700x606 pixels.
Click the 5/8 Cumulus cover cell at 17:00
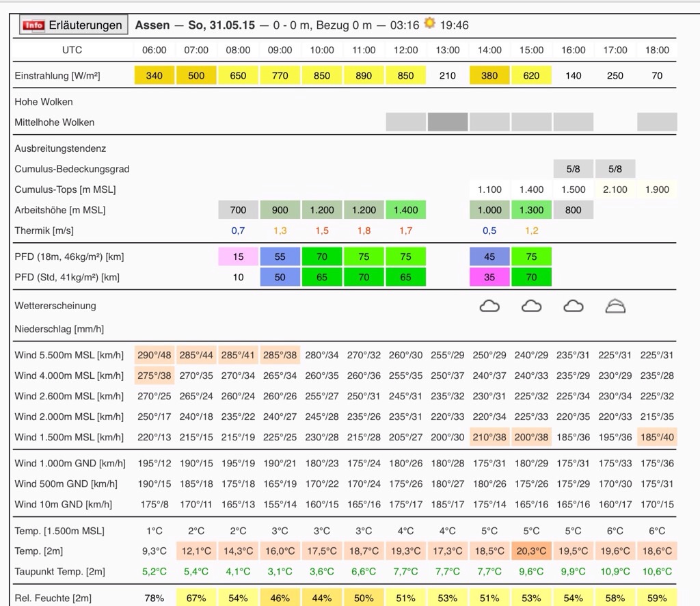point(615,169)
